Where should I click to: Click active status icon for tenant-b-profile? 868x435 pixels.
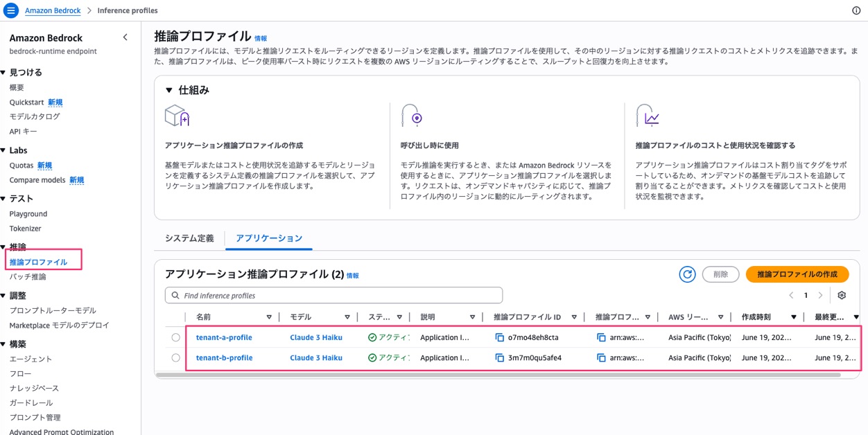point(372,358)
